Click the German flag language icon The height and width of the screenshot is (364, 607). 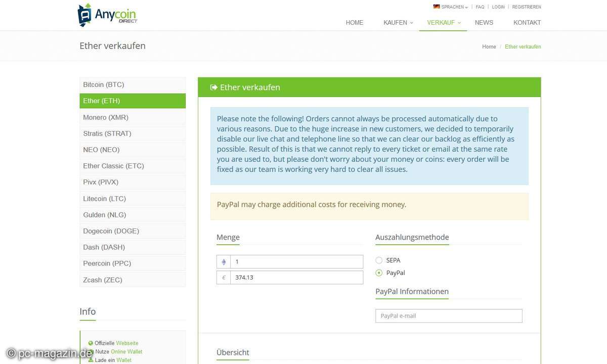tap(436, 7)
